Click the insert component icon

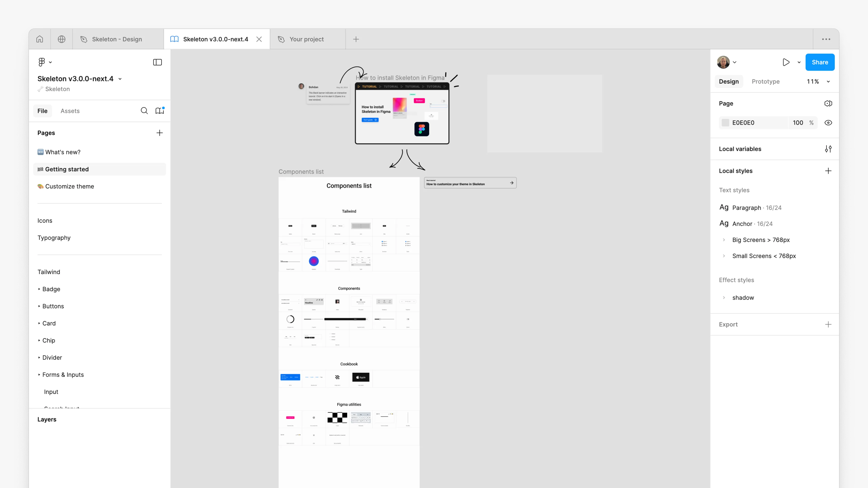(160, 111)
